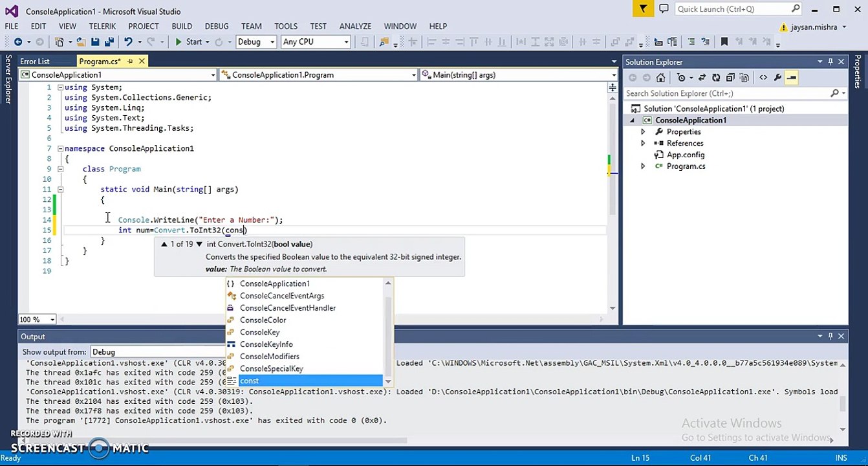Expand the References node in Solution Explorer
Screen dimensions: 868x466
pyautogui.click(x=643, y=144)
